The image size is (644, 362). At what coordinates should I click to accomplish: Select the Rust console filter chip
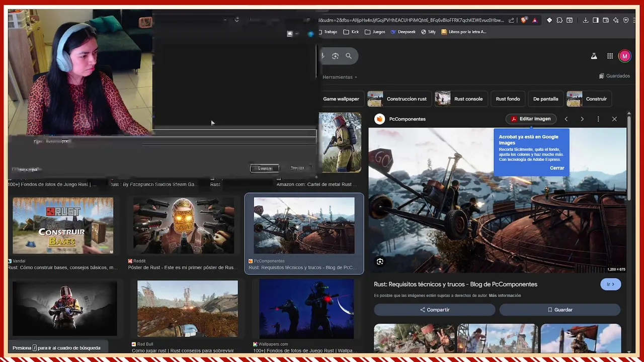tap(461, 99)
